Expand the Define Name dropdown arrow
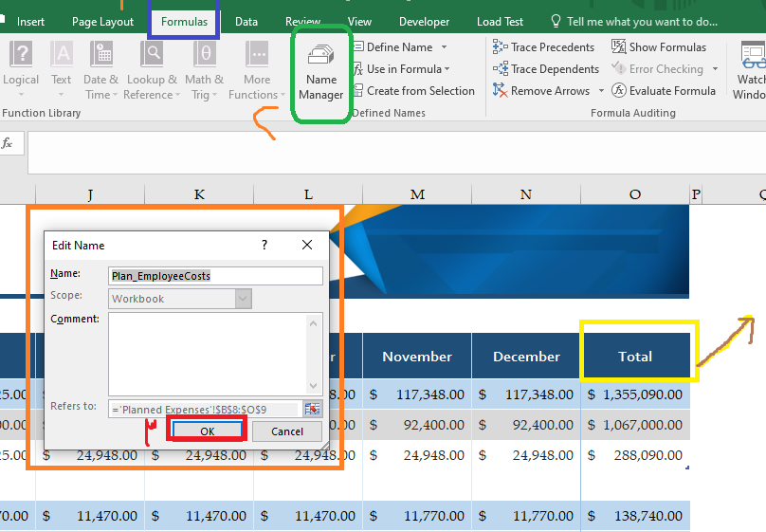 click(444, 46)
